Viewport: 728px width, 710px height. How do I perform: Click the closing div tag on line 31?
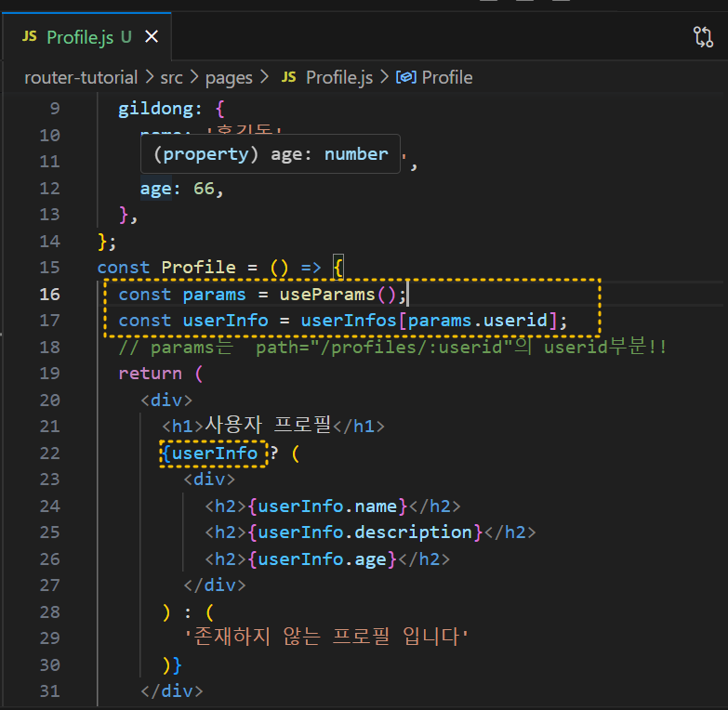pos(172,691)
